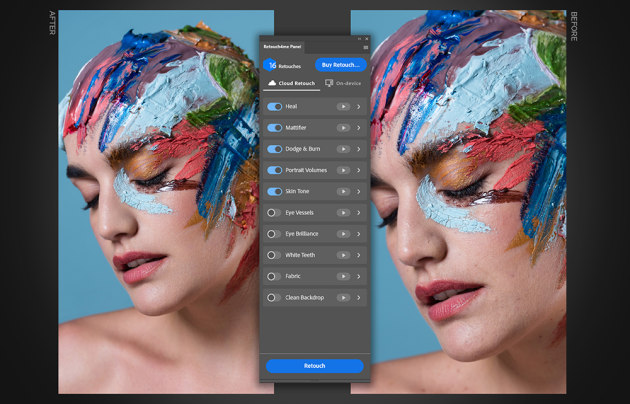The width and height of the screenshot is (630, 404).
Task: Click the Eye Vessels play icon
Action: tap(343, 213)
